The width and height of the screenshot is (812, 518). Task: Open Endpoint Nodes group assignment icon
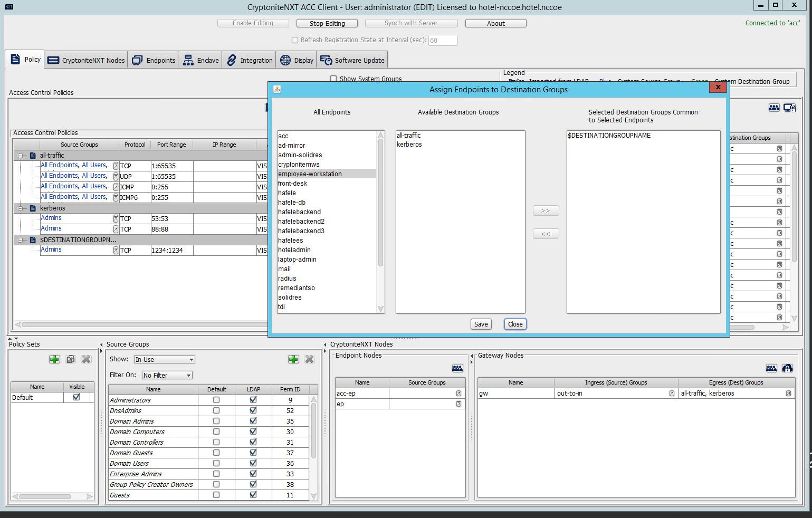pos(457,368)
